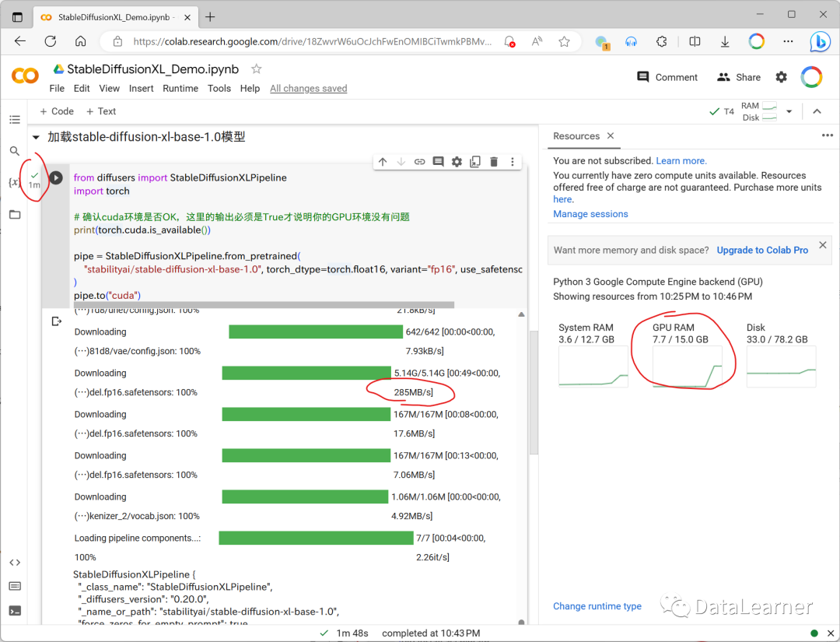Open the Help menu
840x642 pixels.
coord(250,89)
